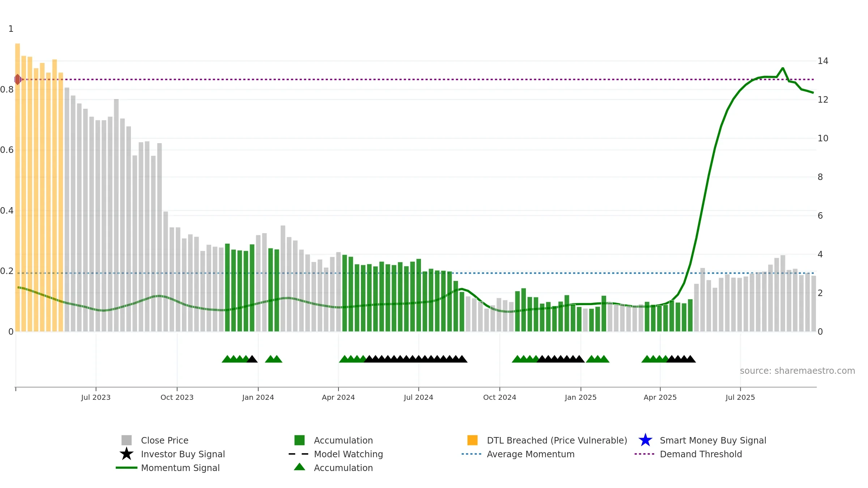Toggle Average Momentum legend entry
The width and height of the screenshot is (868, 488).
(x=531, y=454)
